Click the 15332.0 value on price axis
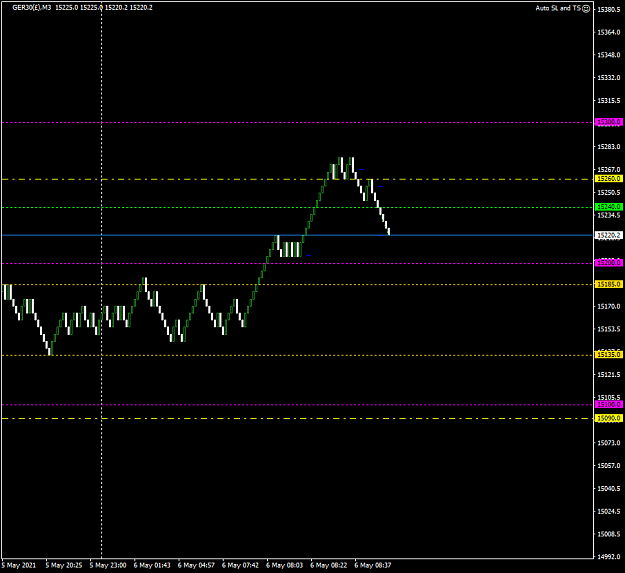This screenshot has width=625, height=573. point(609,78)
